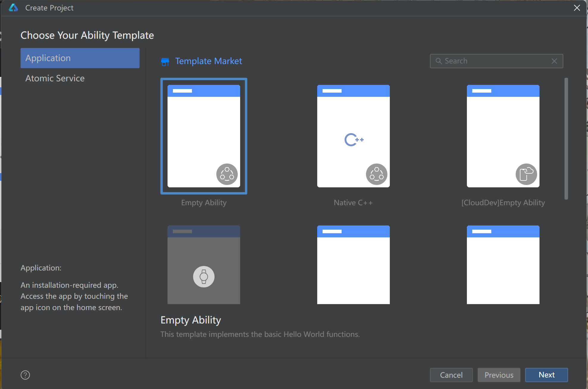Click the Previous button
588x389 pixels.
tap(499, 375)
